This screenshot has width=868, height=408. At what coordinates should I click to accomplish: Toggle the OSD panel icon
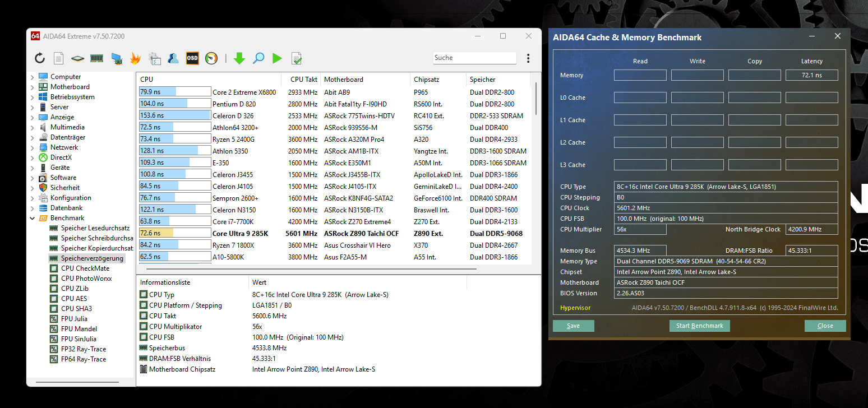pos(192,58)
